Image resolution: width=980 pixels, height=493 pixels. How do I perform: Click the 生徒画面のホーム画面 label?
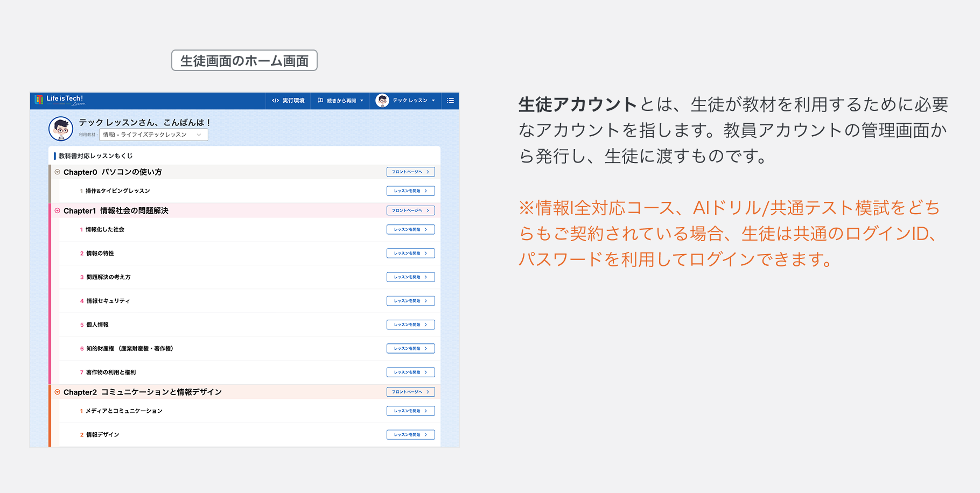point(244,60)
